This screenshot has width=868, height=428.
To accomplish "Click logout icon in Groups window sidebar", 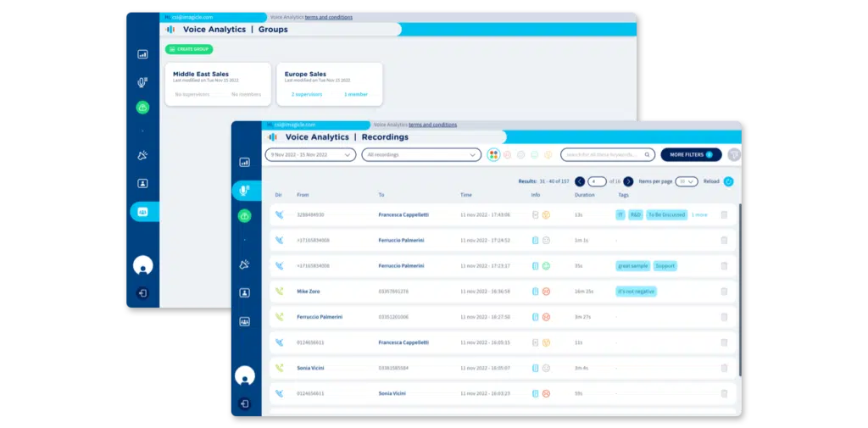I will pyautogui.click(x=142, y=293).
